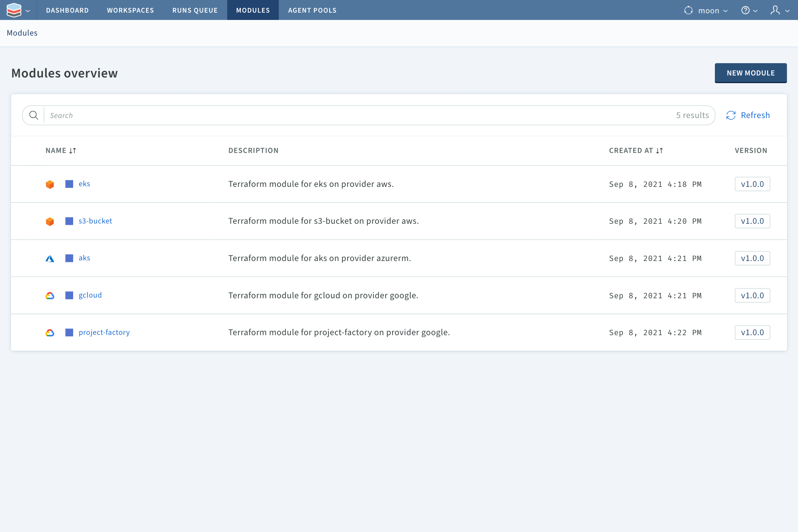
Task: Open the gcloud module link
Action: tap(90, 295)
